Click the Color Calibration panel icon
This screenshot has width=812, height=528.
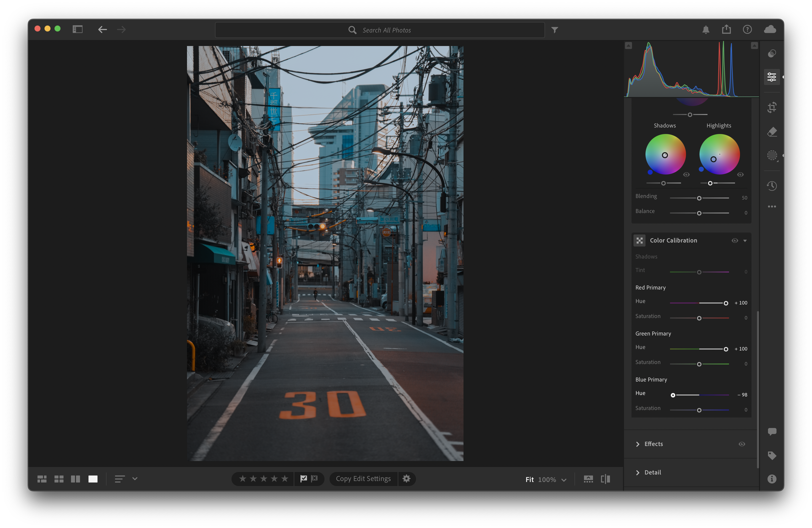coord(639,240)
